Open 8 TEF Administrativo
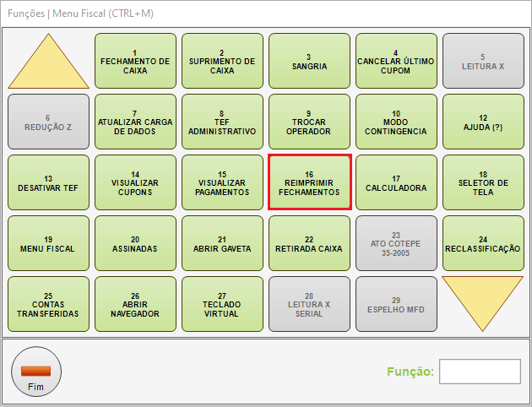The height and width of the screenshot is (407, 532). click(222, 122)
